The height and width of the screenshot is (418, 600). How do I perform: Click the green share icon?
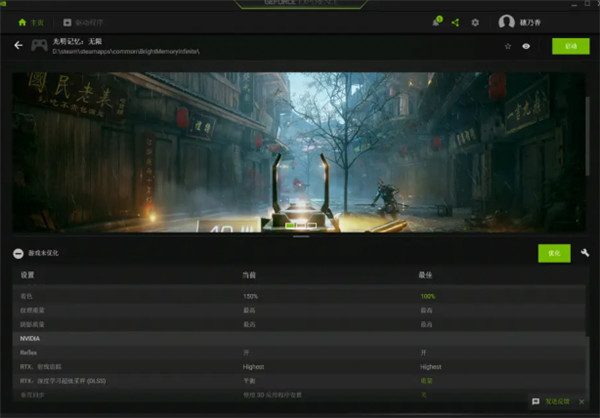455,23
